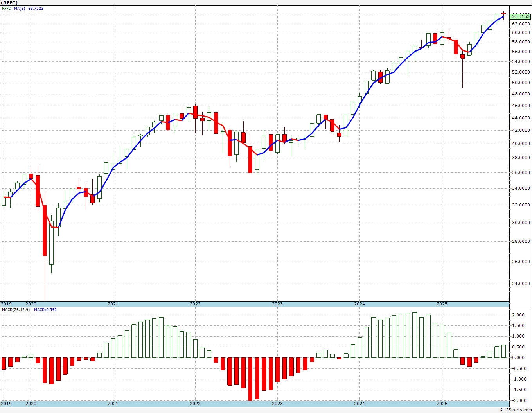532x413 pixels.
Task: Select the 36.0000 price axis label
Action: pyautogui.click(x=521, y=172)
